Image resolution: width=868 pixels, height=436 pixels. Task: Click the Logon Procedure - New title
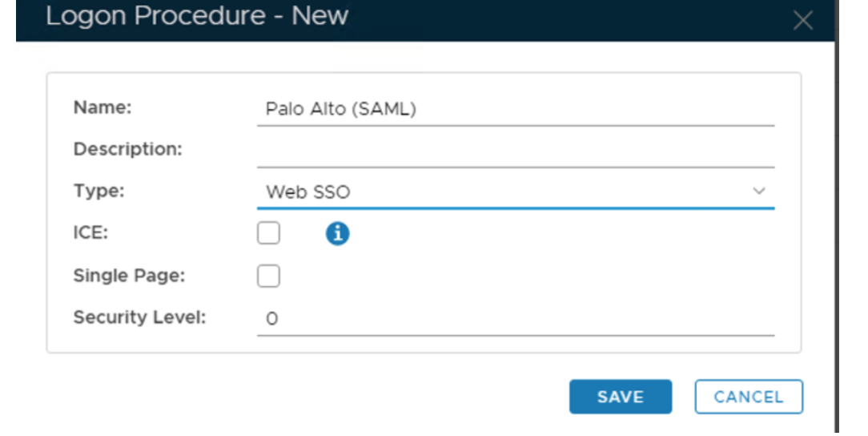(197, 16)
